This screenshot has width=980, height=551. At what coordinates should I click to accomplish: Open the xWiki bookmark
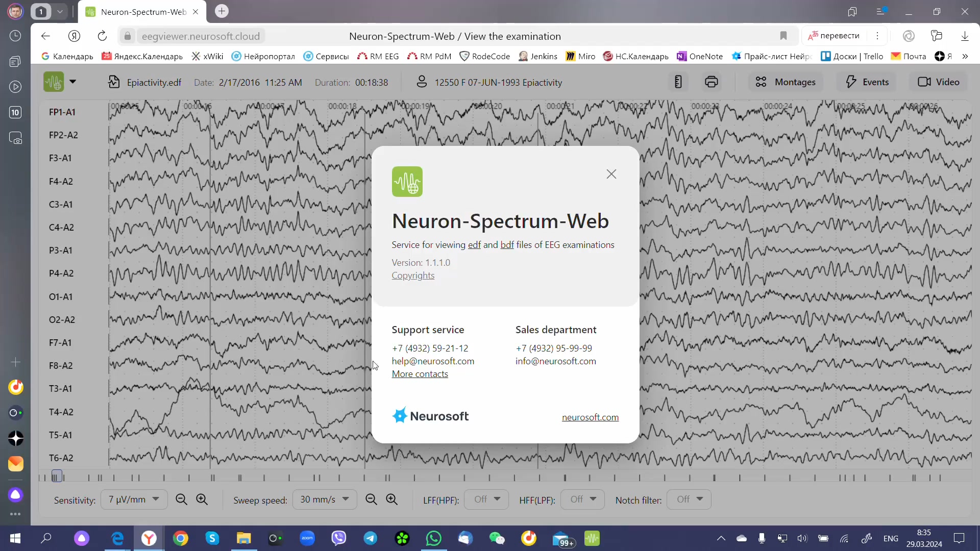point(207,56)
